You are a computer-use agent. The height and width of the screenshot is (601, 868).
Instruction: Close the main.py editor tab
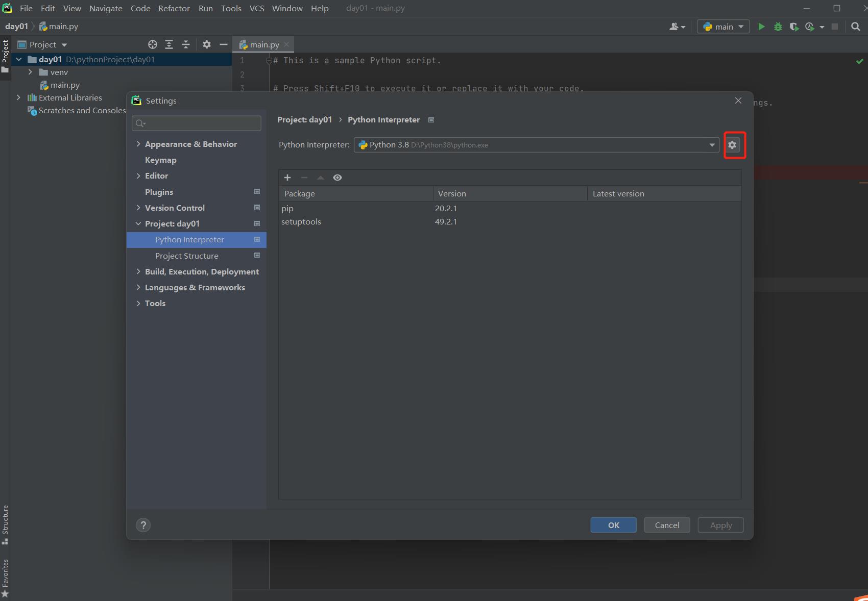click(287, 44)
